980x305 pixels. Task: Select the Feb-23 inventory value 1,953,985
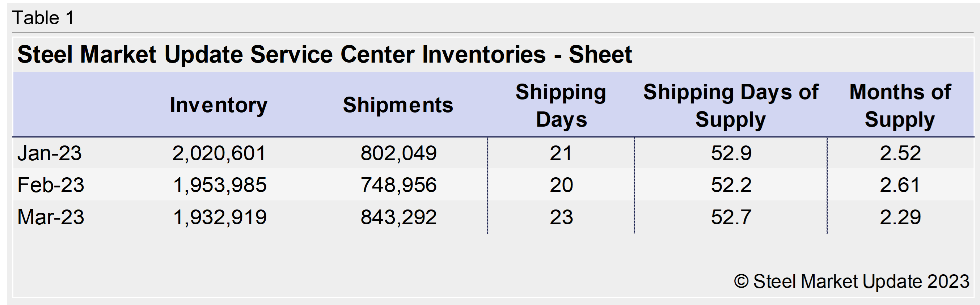pyautogui.click(x=220, y=185)
